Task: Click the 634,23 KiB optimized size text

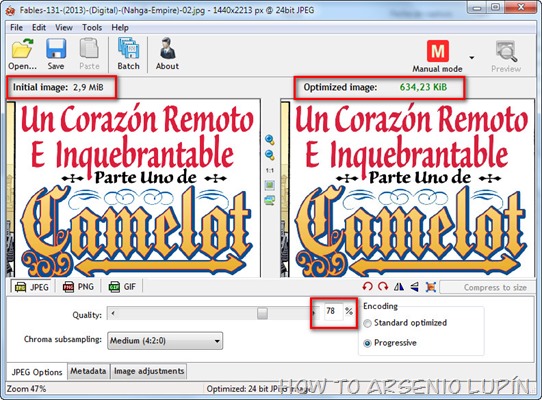Action: coord(423,87)
